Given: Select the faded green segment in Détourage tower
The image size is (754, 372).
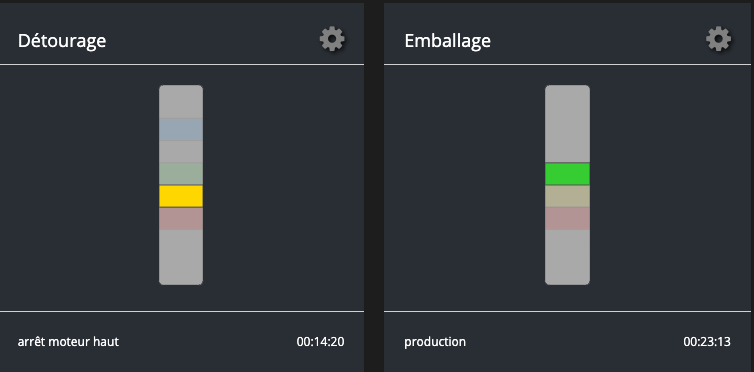Looking at the screenshot, I should [181, 174].
